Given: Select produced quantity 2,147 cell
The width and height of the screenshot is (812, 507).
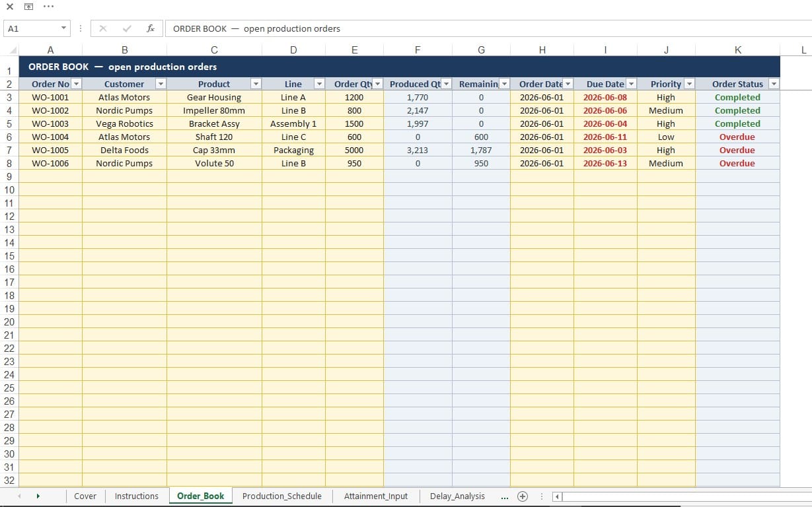Looking at the screenshot, I should (x=418, y=110).
